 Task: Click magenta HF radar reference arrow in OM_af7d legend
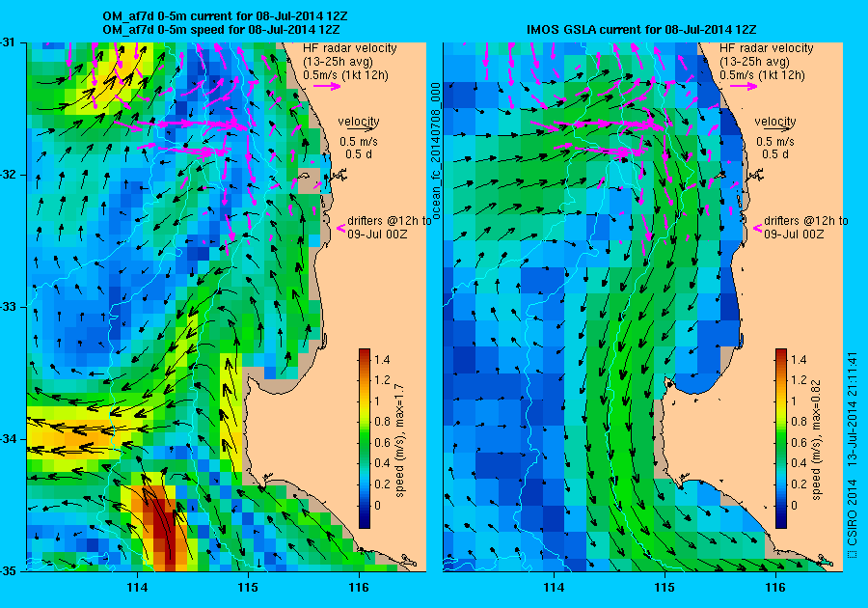[x=327, y=86]
